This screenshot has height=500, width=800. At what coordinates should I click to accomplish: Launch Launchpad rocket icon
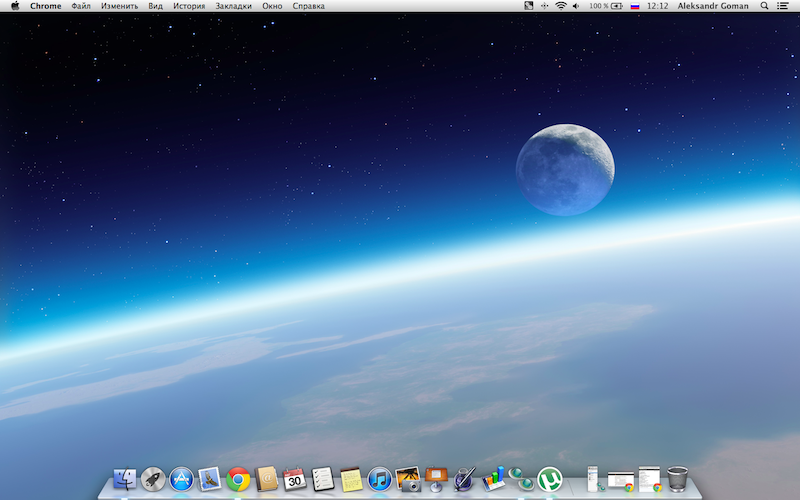153,479
